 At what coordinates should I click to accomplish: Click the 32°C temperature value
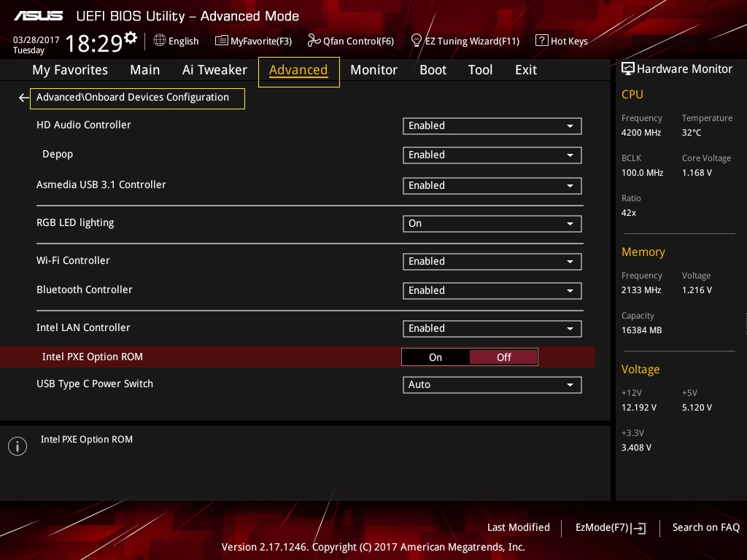[x=692, y=133]
